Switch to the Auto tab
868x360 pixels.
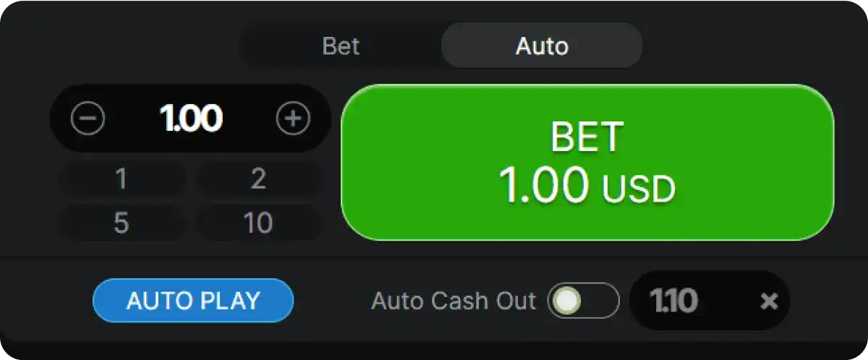(x=542, y=46)
